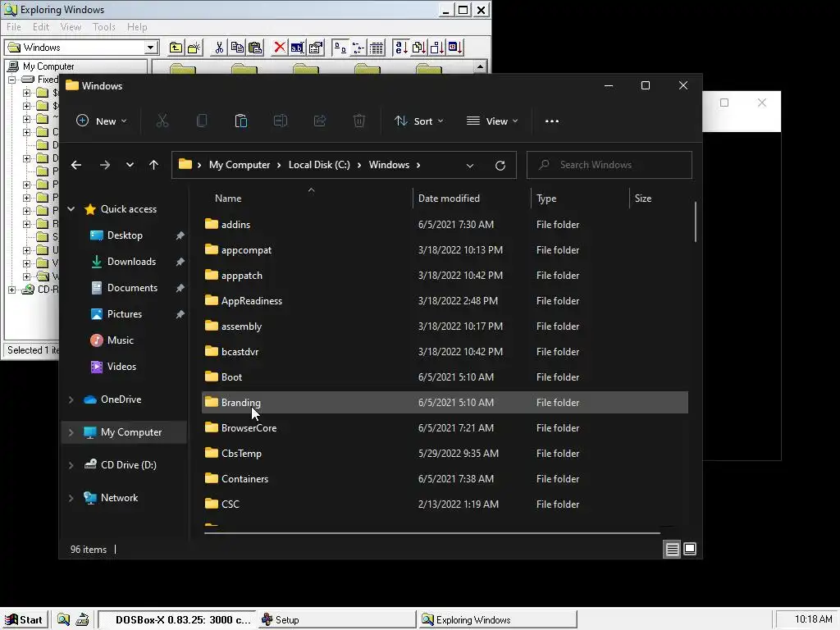
Task: Switch to details view in Exploring Windows toolbar
Action: point(376,48)
